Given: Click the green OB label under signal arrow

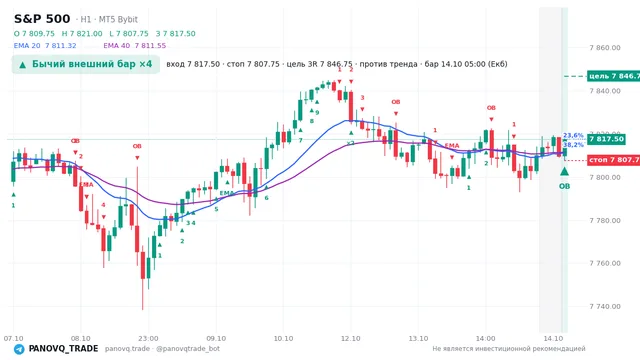Looking at the screenshot, I should pyautogui.click(x=564, y=186).
